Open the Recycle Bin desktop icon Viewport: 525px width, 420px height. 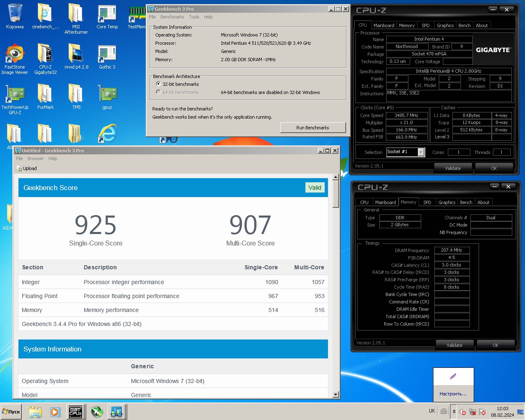click(x=15, y=16)
